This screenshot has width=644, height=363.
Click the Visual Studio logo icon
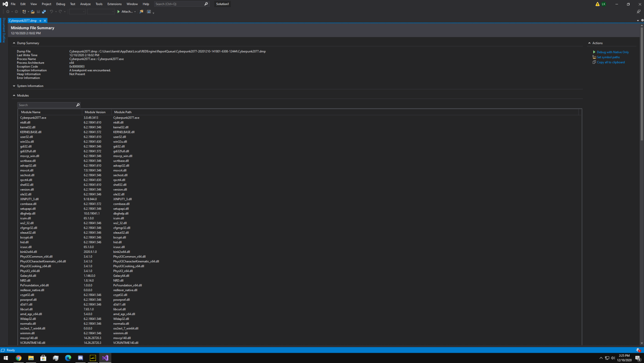[5, 4]
